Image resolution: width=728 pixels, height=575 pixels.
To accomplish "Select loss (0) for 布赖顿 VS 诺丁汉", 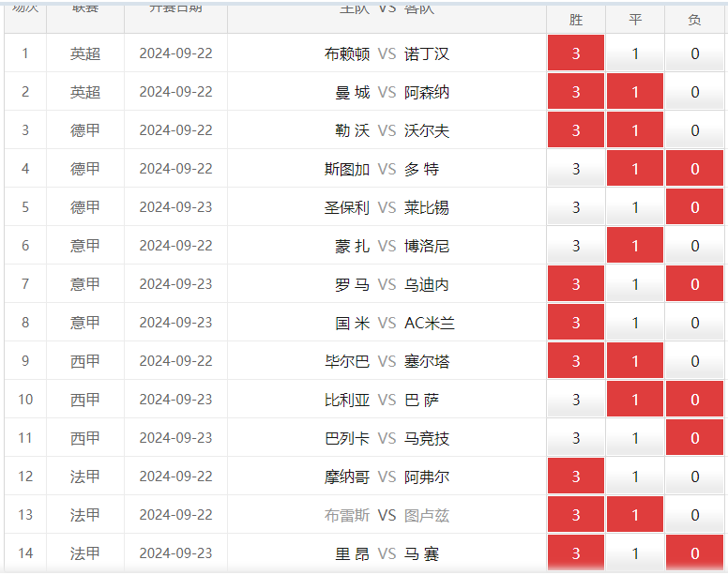I will (x=694, y=53).
